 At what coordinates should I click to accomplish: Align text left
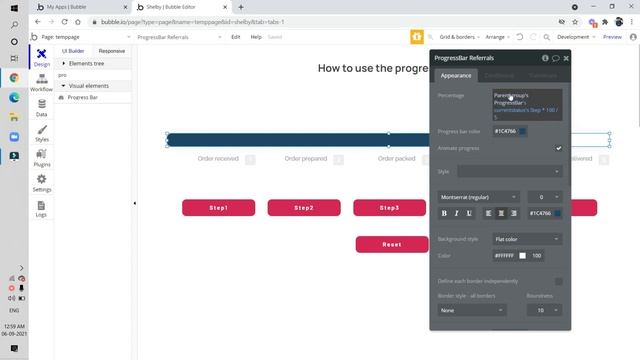coord(488,213)
